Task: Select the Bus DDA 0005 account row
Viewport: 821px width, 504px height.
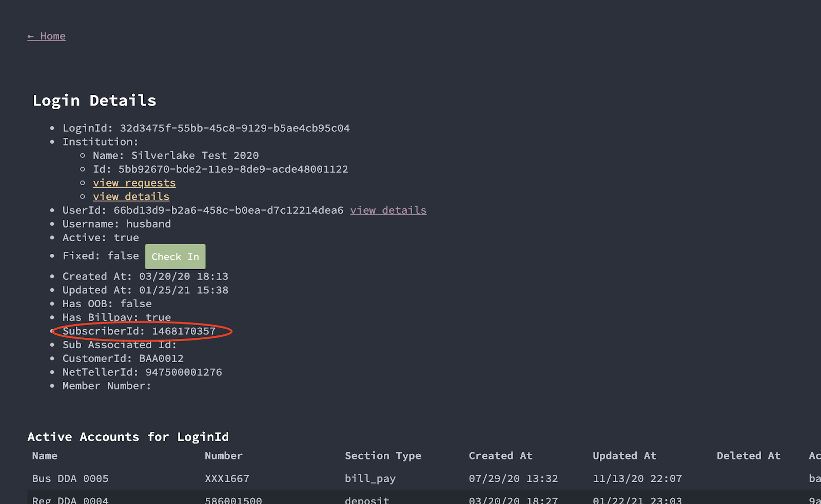Action: [x=70, y=478]
